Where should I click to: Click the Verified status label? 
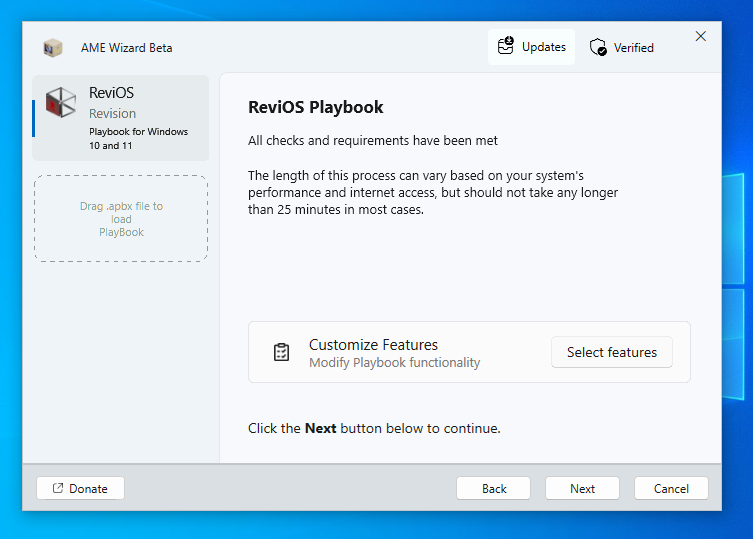(633, 48)
